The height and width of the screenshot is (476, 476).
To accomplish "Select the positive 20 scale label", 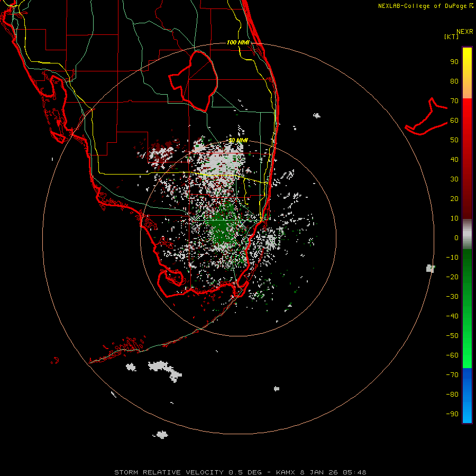I will [x=454, y=199].
